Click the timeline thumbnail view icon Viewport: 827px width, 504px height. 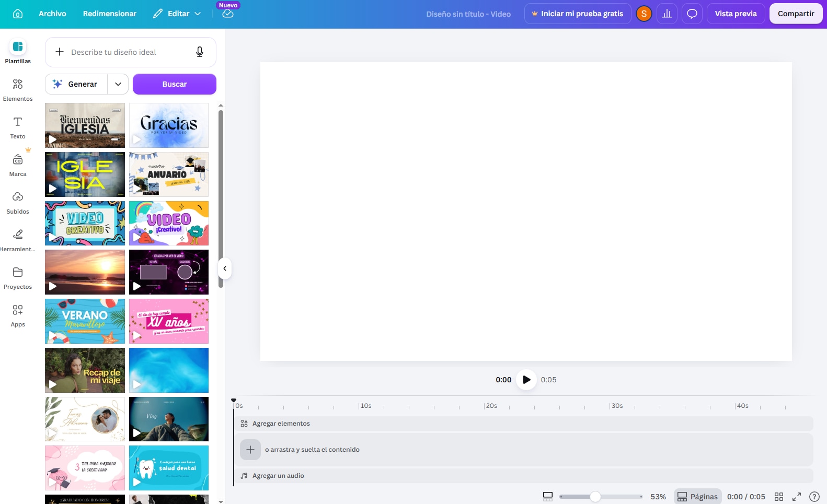tap(548, 497)
